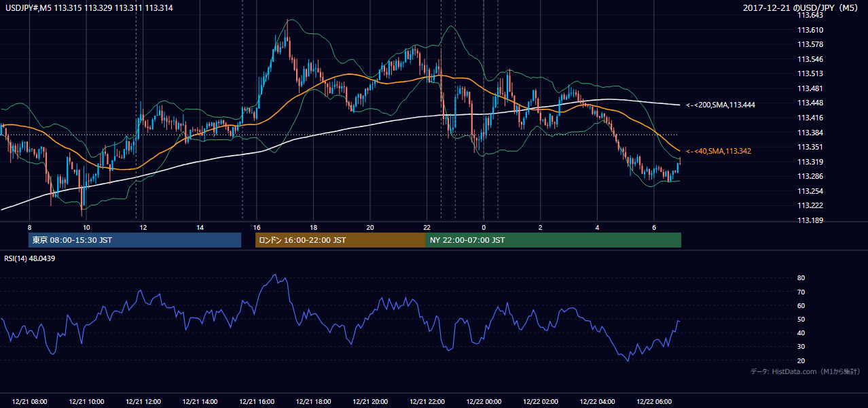Click hour label 8 under price chart
Image resolution: width=868 pixels, height=408 pixels.
29,227
